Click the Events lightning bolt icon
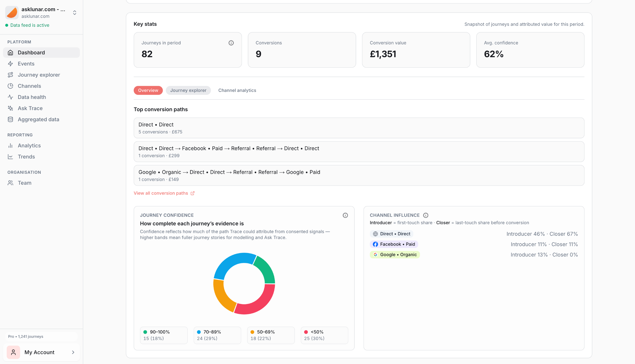This screenshot has height=364, width=635. click(10, 64)
